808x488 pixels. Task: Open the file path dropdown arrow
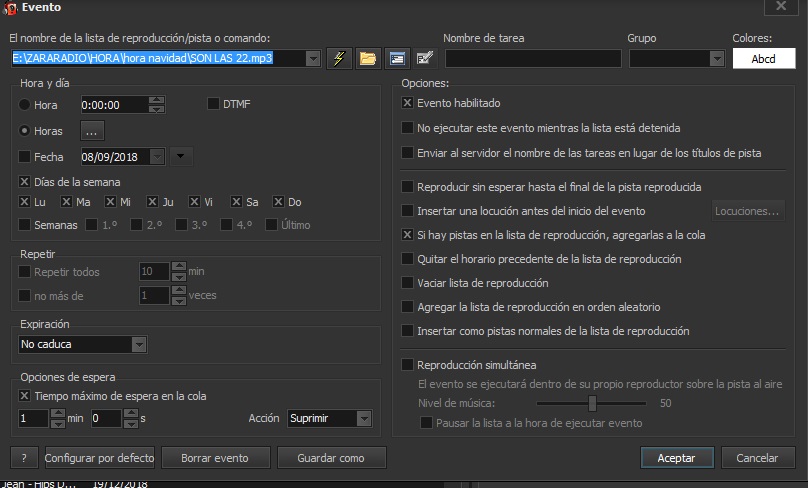(313, 59)
